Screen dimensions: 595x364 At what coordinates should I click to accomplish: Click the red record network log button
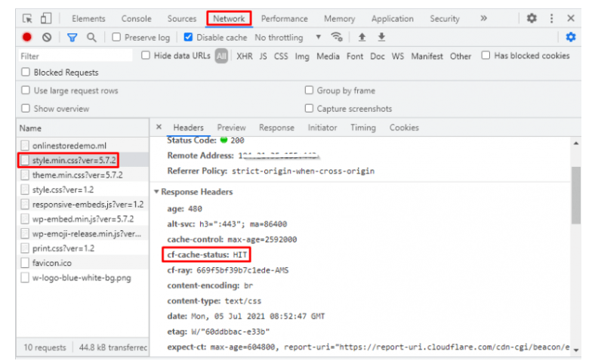click(27, 37)
